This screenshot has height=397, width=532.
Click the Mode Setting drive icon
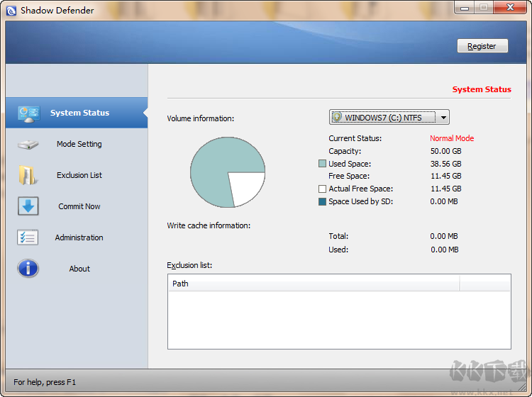coord(28,144)
